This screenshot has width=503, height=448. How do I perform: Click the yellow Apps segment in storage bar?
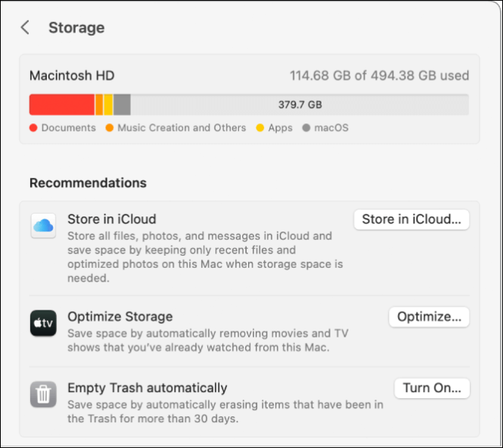pos(108,104)
